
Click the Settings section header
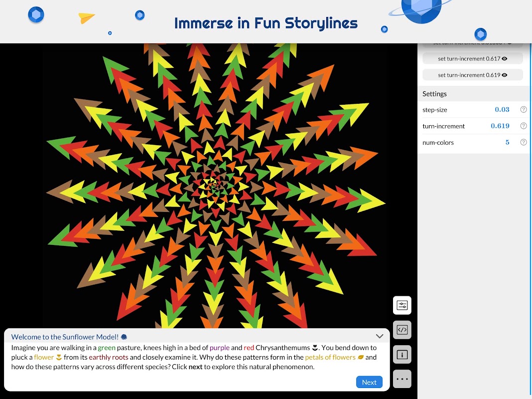click(x=434, y=94)
